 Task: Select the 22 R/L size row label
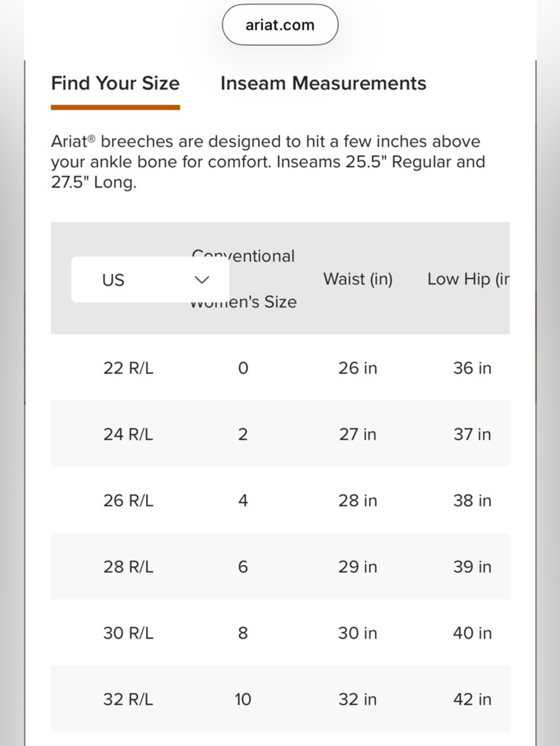point(128,368)
